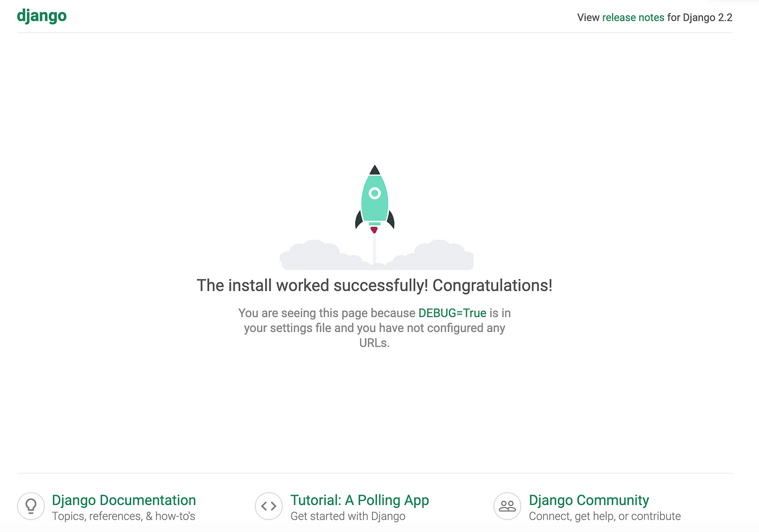Open Django Documentation link
This screenshot has height=532, width=759.
click(x=124, y=500)
